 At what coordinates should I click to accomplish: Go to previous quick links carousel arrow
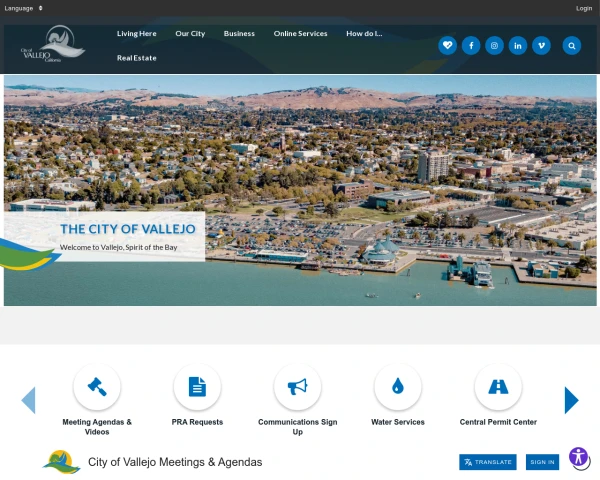click(28, 400)
